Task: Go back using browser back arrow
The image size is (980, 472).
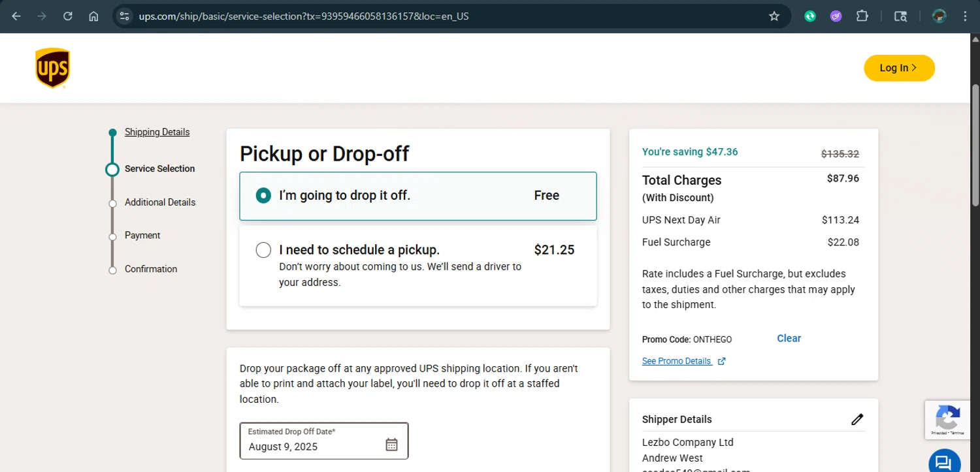Action: tap(16, 16)
